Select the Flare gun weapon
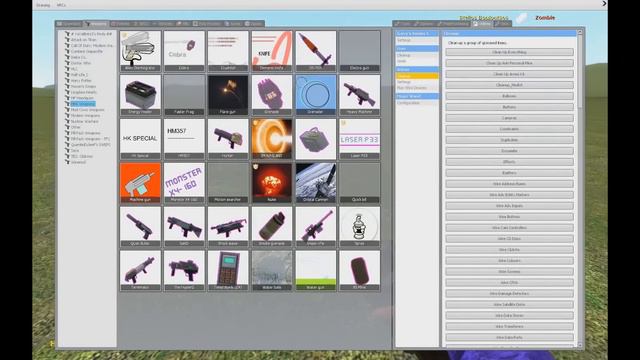Image resolution: width=640 pixels, height=360 pixels. coord(228,95)
